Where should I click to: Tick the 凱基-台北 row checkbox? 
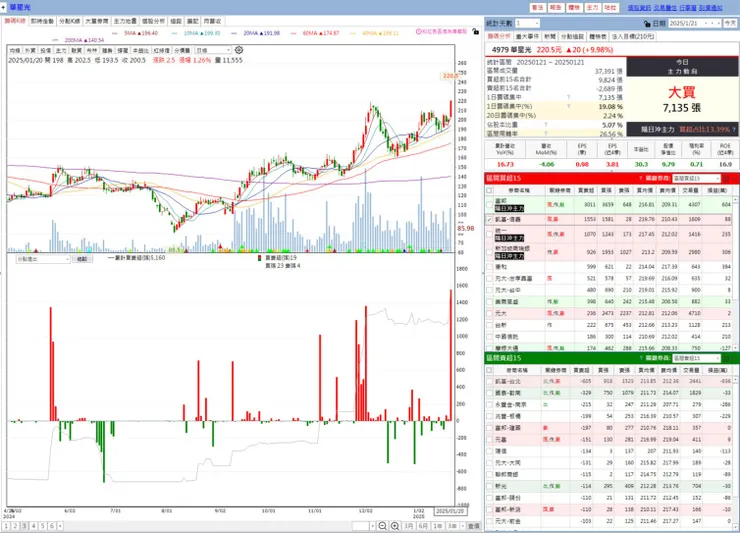(489, 381)
